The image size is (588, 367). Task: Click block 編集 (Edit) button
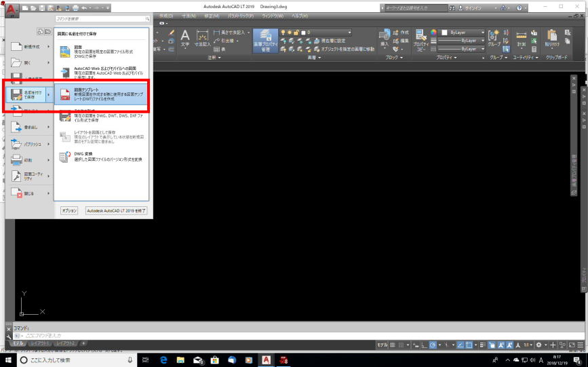click(401, 41)
